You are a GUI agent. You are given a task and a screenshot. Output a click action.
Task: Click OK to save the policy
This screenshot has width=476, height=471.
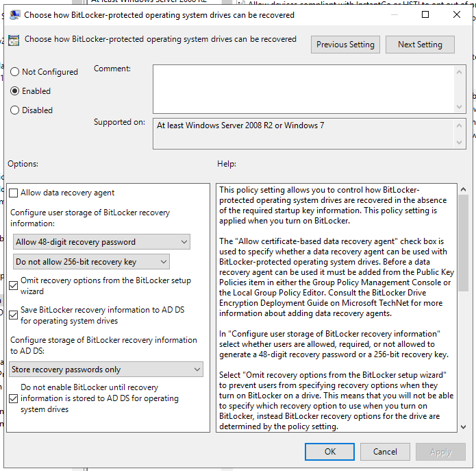(330, 452)
